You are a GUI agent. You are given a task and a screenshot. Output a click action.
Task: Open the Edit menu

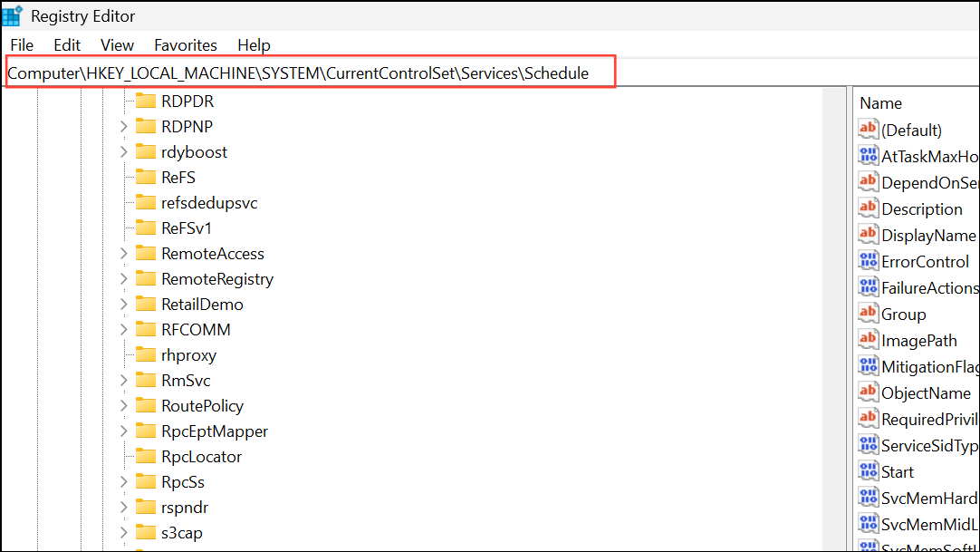pos(66,44)
